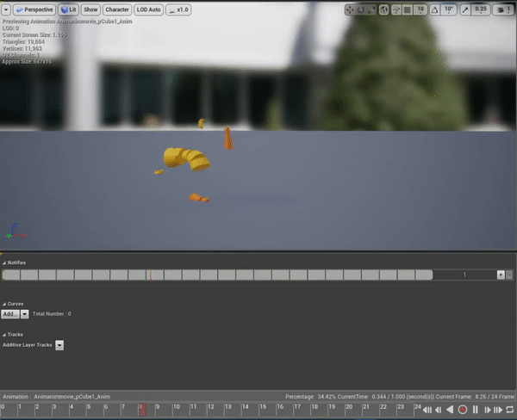Click the large yellow curved mesh piece
Screen dimensions: 517x420
tap(186, 159)
